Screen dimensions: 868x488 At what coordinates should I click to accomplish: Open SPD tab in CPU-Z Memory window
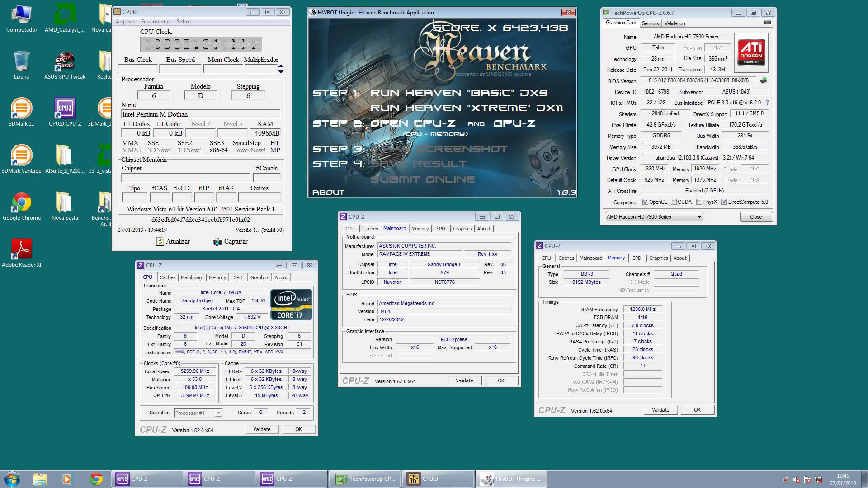(x=637, y=258)
